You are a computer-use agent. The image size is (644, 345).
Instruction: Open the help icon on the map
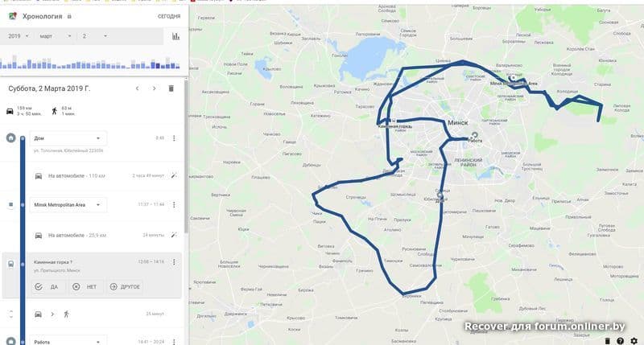coord(620,341)
